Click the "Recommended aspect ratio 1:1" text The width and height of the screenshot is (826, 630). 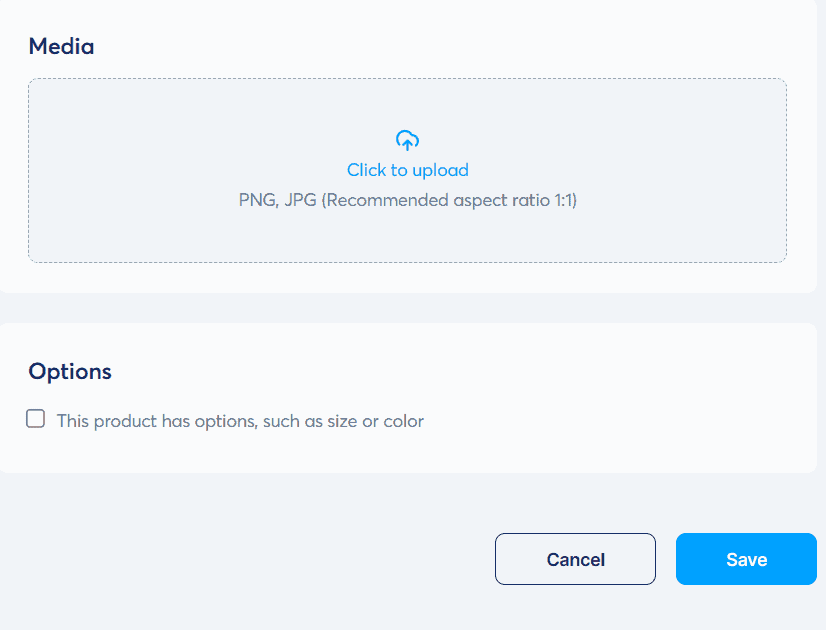[x=450, y=200]
